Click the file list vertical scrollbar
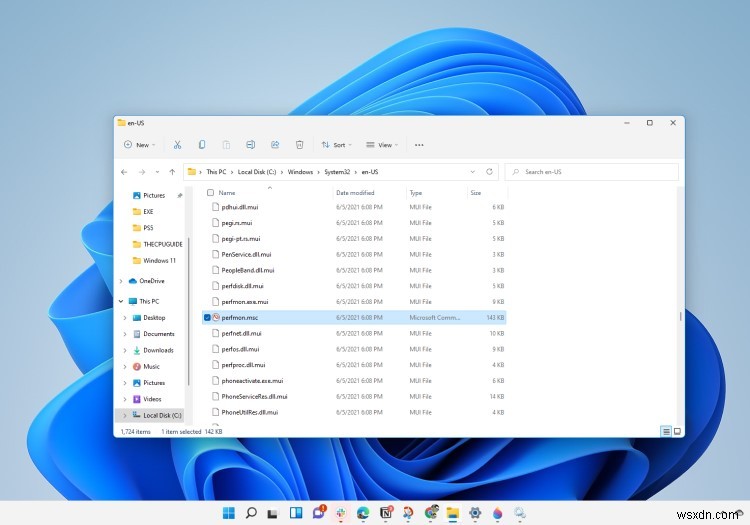The image size is (750, 525). (x=681, y=316)
